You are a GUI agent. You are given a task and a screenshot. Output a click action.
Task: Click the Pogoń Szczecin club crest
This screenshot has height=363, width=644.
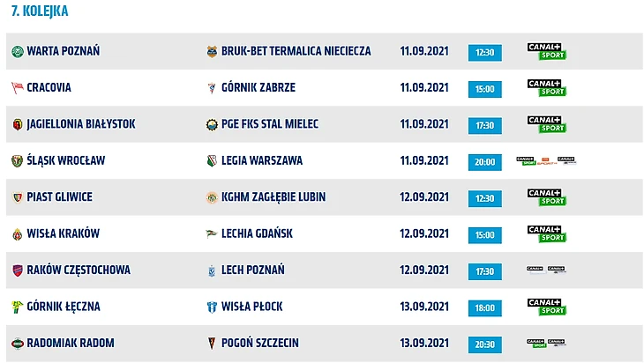tap(212, 343)
